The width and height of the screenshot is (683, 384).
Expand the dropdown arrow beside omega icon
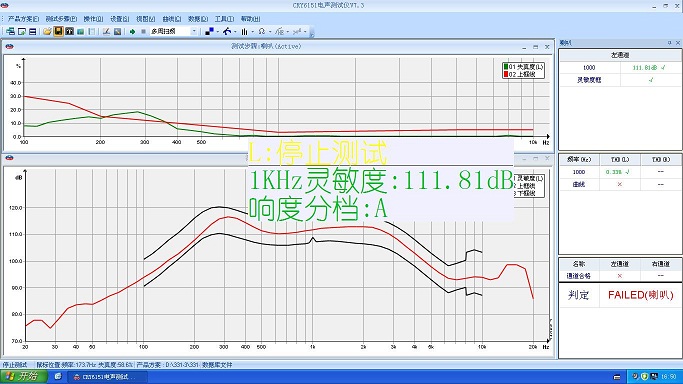tap(270, 31)
